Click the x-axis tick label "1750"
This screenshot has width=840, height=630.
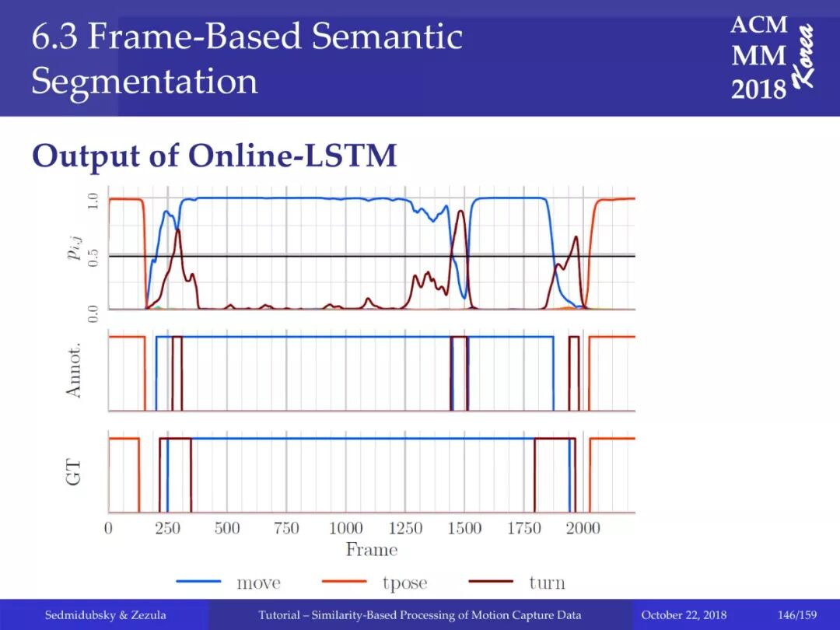tap(524, 528)
